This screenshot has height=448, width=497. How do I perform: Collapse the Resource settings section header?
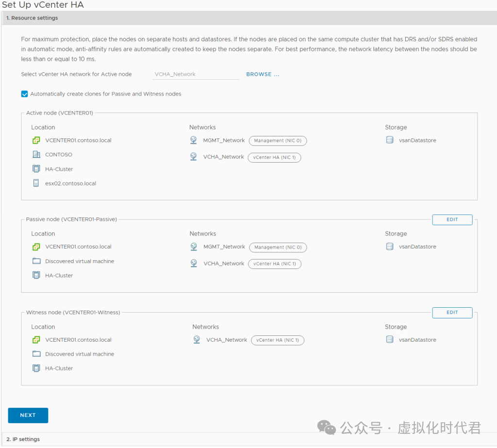(32, 18)
